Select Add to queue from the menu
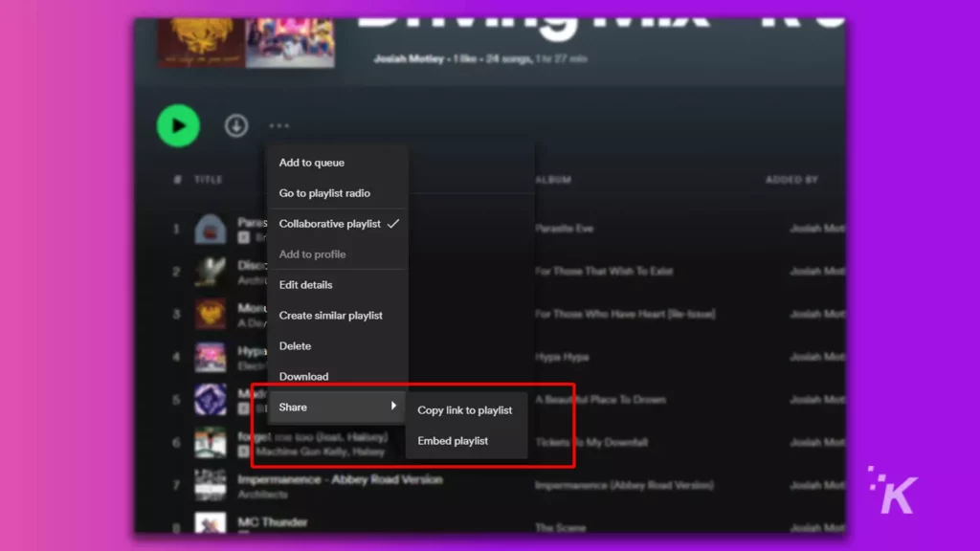The image size is (980, 551). click(311, 163)
